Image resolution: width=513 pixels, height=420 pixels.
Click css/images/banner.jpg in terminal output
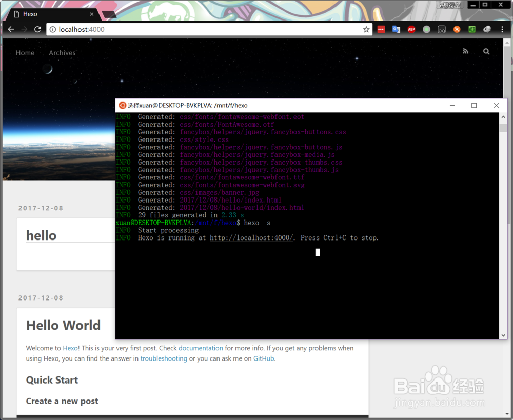coord(219,193)
